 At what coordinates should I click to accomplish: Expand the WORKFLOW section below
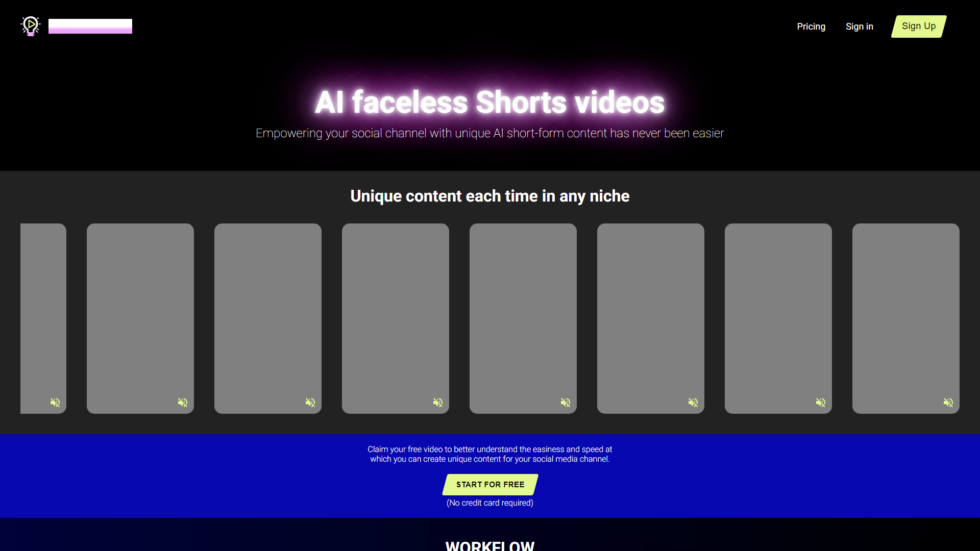coord(490,545)
